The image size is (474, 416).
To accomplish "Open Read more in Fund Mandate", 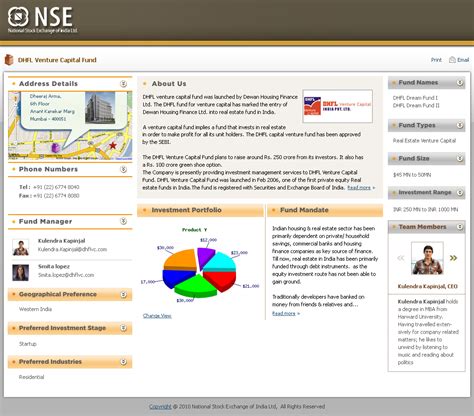I will tap(284, 313).
